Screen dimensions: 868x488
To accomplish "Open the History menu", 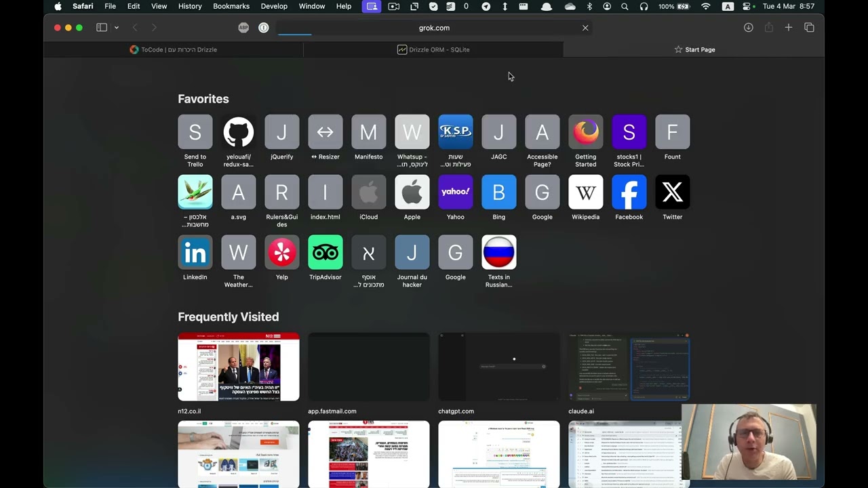I will [190, 6].
